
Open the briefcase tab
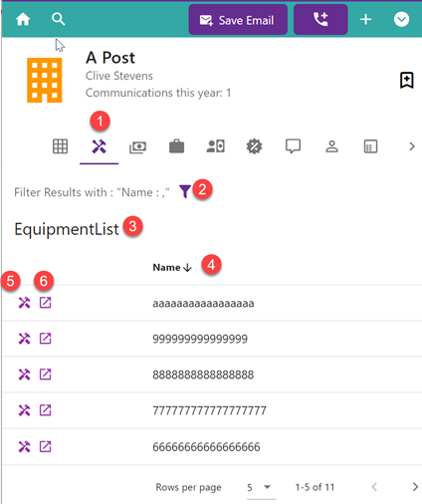[x=176, y=146]
